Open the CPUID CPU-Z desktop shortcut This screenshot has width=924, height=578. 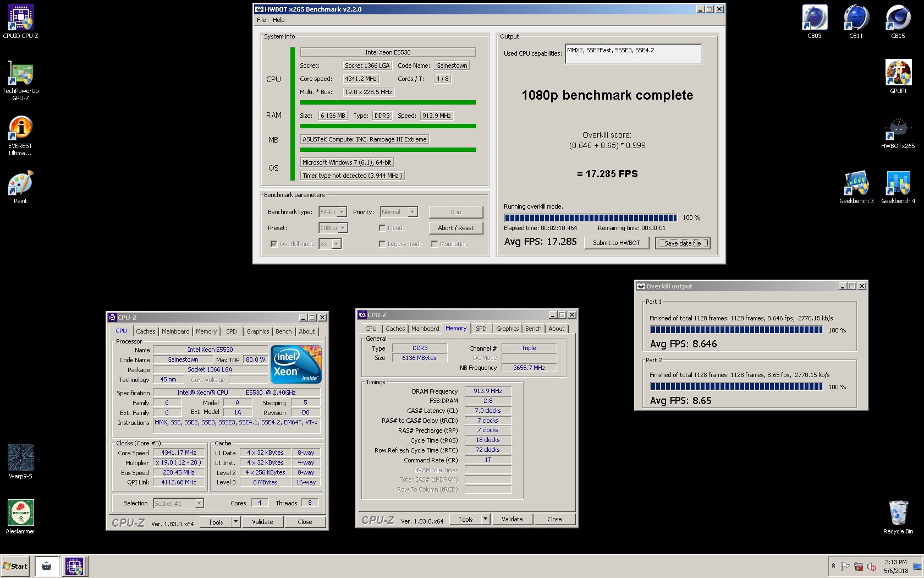tap(20, 21)
